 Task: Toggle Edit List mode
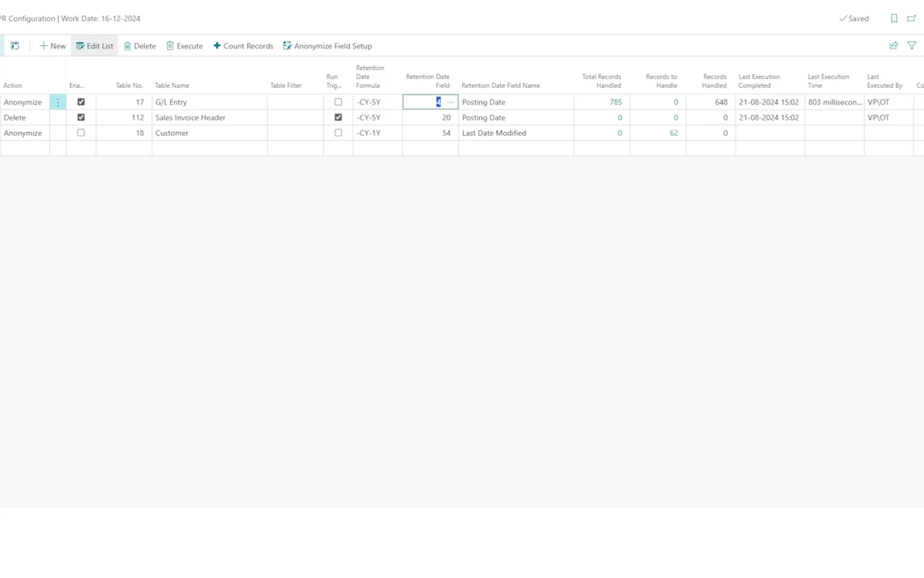tap(95, 46)
